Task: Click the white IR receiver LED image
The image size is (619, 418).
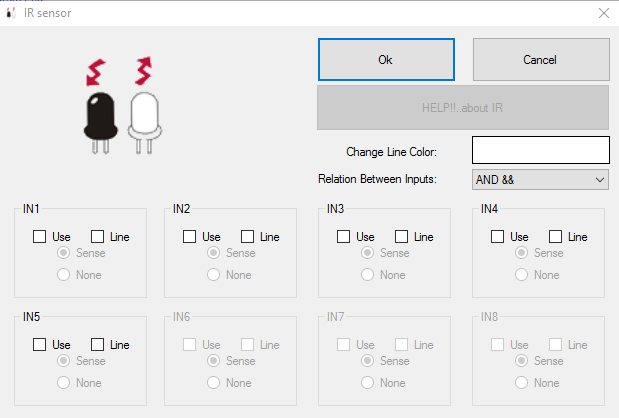Action: (x=145, y=122)
